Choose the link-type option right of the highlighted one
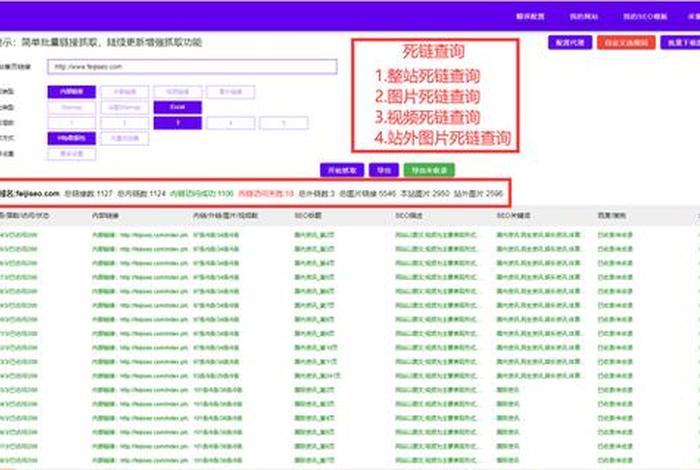Viewport: 700px width, 470px height. [x=125, y=92]
